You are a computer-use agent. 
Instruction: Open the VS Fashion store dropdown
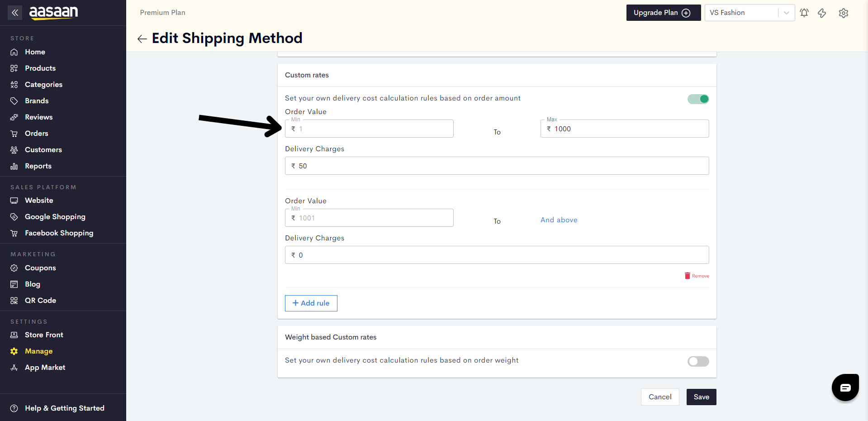(749, 13)
